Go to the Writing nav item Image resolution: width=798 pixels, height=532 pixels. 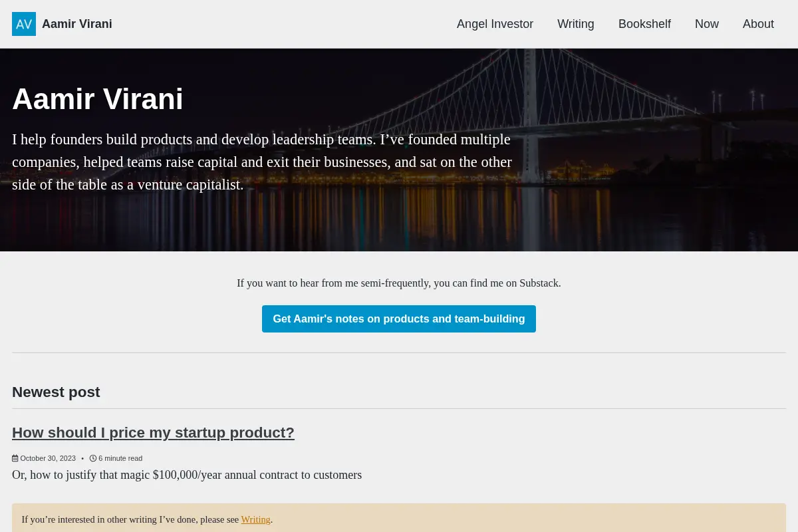tap(576, 24)
